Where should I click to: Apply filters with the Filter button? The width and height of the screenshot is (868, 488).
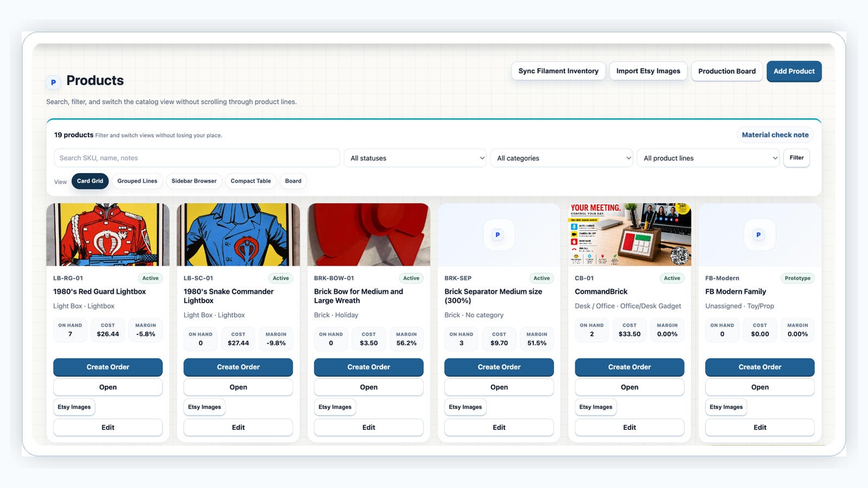796,158
